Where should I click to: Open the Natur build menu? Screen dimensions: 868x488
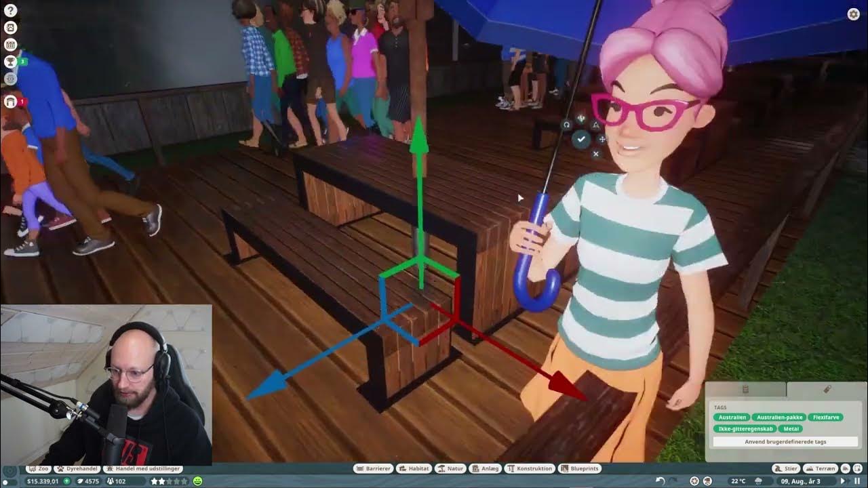click(x=450, y=468)
